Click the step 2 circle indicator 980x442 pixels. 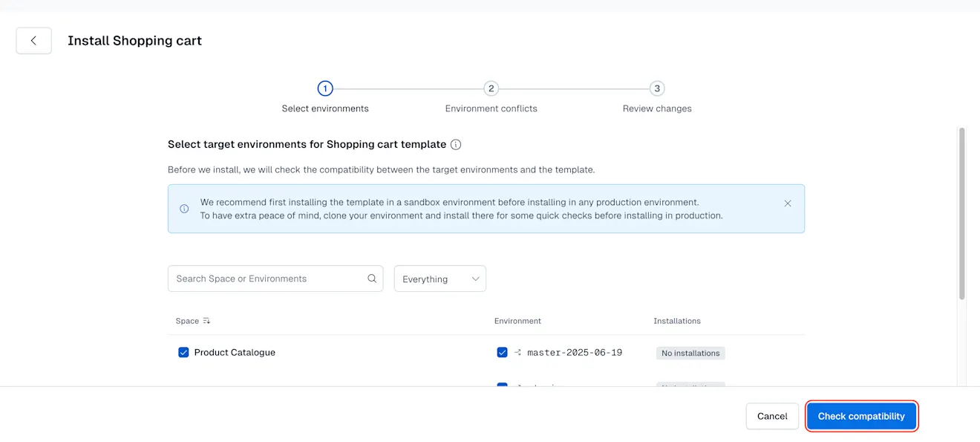[491, 88]
